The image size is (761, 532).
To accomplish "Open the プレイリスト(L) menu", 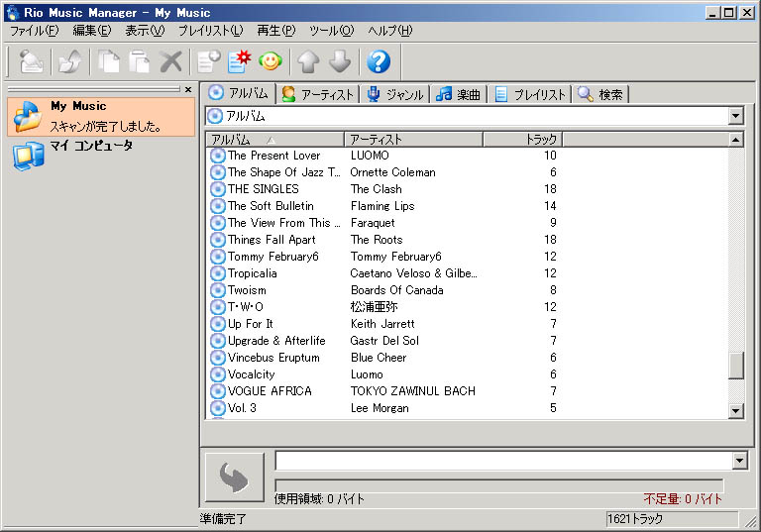I will point(211,31).
